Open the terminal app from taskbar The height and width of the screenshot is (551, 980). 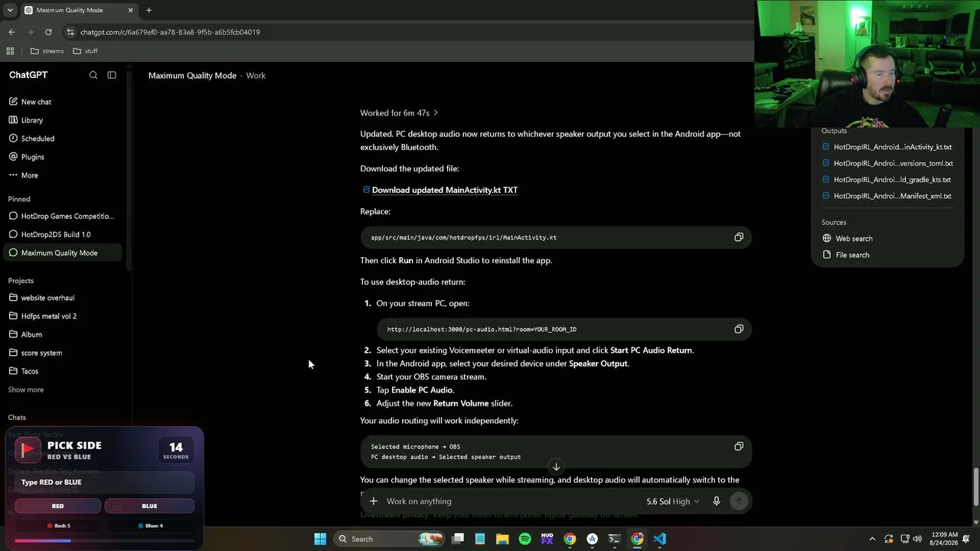614,539
